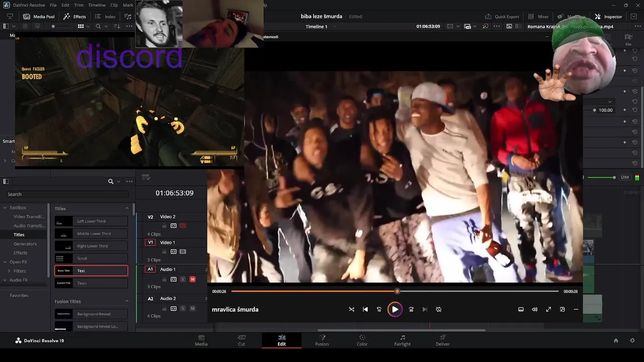
Task: Switch to the Fusion page
Action: [x=322, y=340]
